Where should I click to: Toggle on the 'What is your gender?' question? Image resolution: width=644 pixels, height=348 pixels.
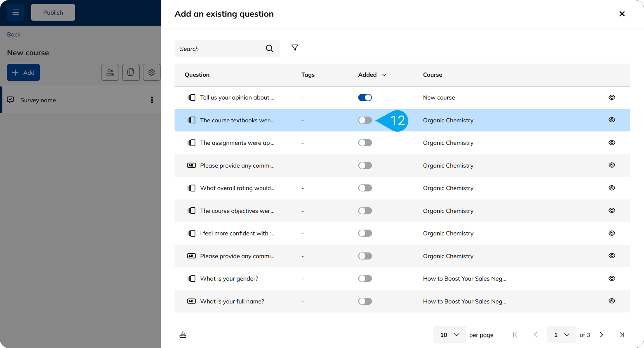[365, 279]
